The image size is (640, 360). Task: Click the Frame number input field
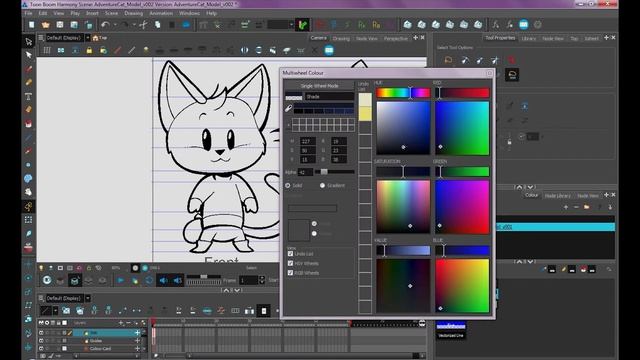tap(248, 280)
